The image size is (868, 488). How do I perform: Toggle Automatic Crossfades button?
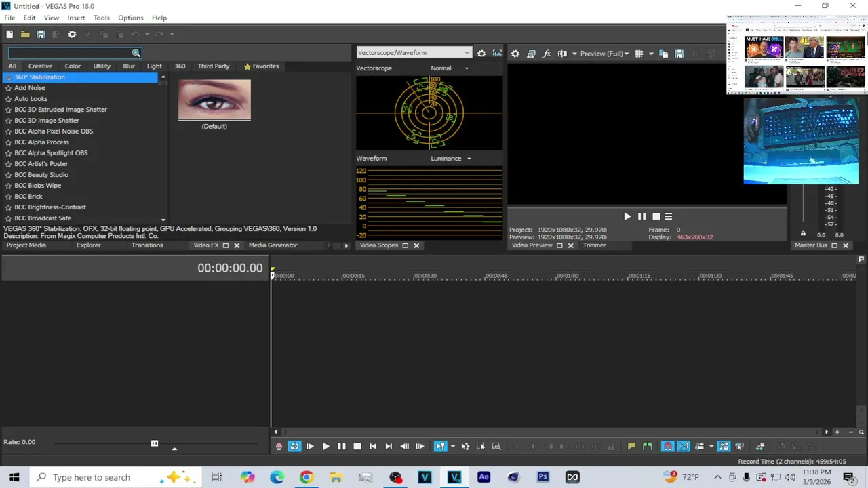click(684, 446)
